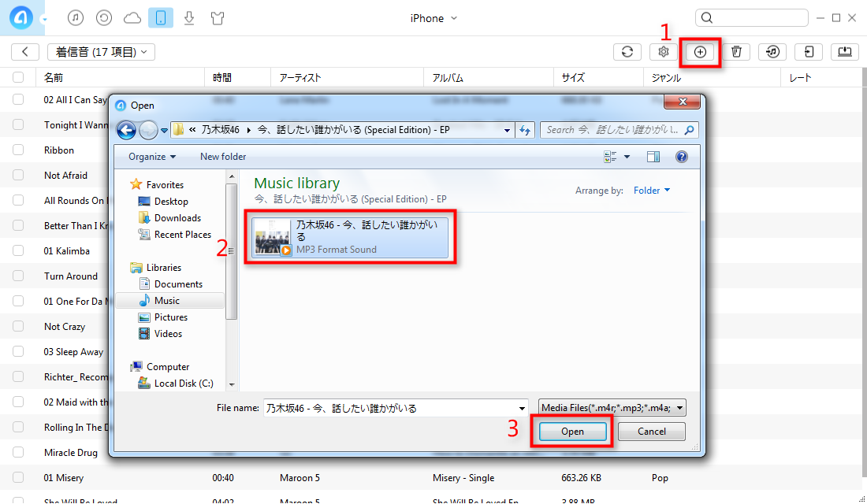
Task: Open the address bar path dropdown arrow
Action: pyautogui.click(x=507, y=131)
